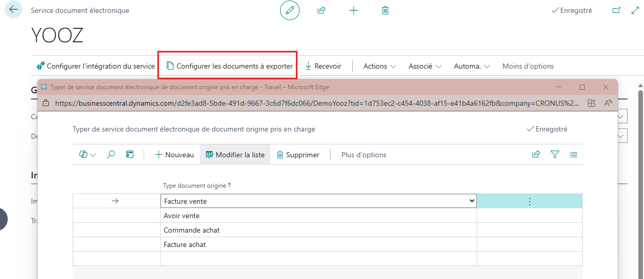Screen dimensions: 644x279
Task: Select the Commande achat row
Action: pos(192,230)
